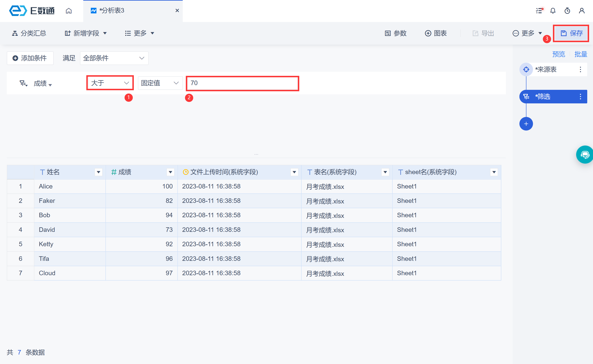
Task: Open the notifications bell
Action: point(553,11)
